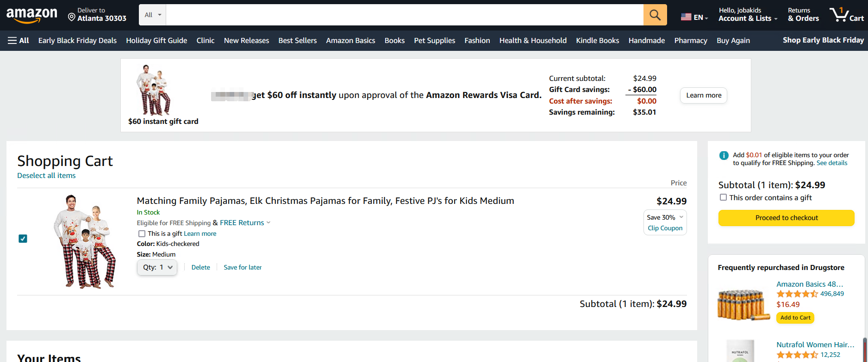The image size is (868, 362).
Task: Check 'This is a gift' for pajamas
Action: point(142,234)
